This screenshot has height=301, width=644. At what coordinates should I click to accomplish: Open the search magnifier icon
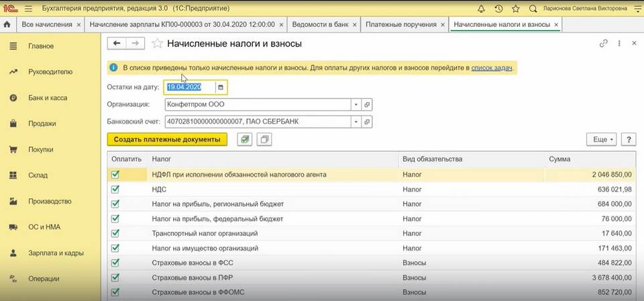[x=533, y=9]
